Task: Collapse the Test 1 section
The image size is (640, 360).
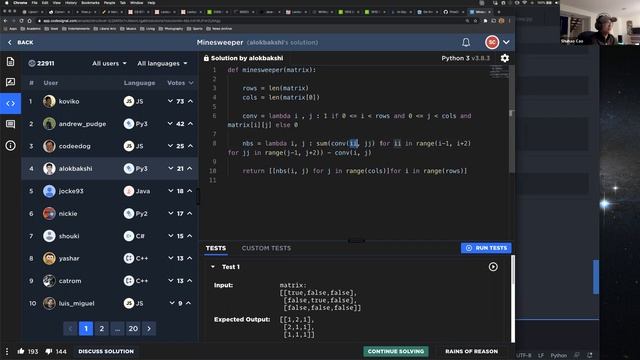Action: pos(213,267)
